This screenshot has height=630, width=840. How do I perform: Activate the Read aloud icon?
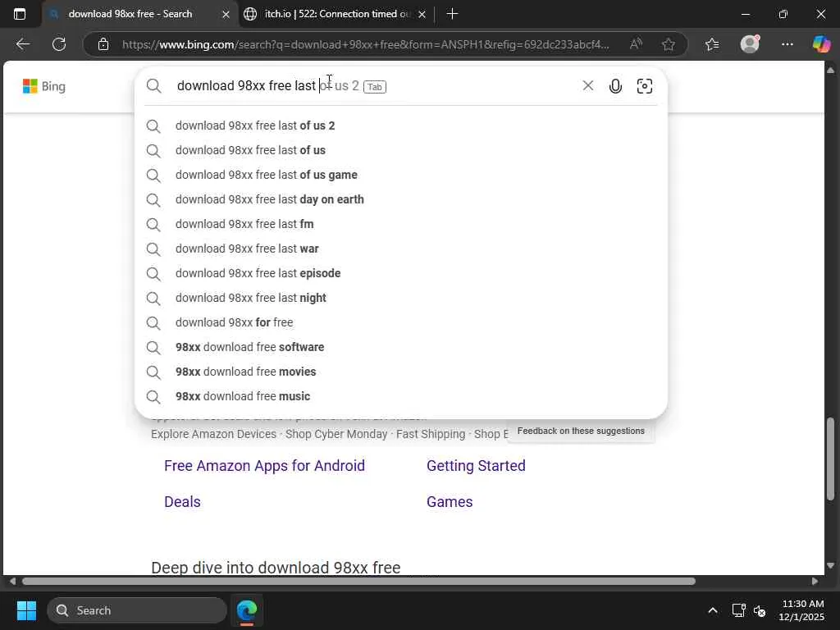pyautogui.click(x=636, y=44)
